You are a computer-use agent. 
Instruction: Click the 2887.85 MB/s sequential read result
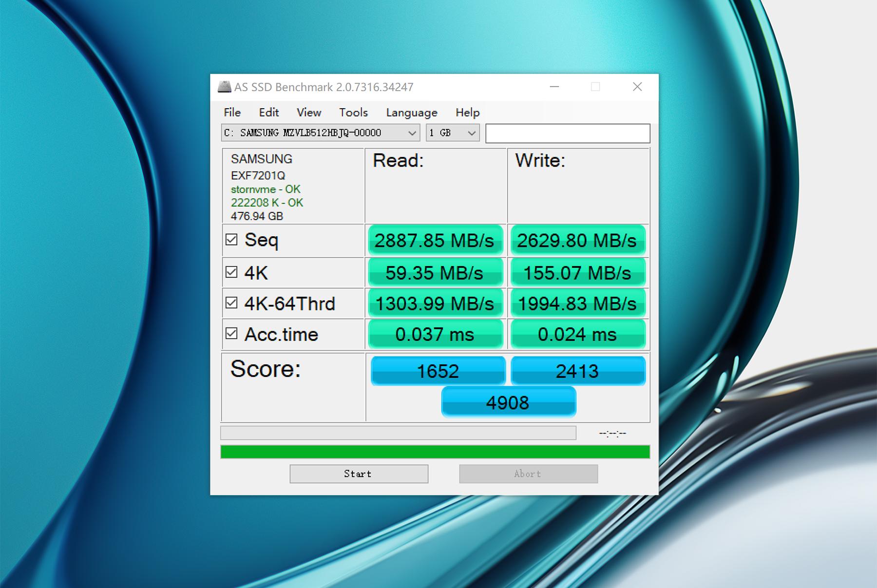coord(436,240)
